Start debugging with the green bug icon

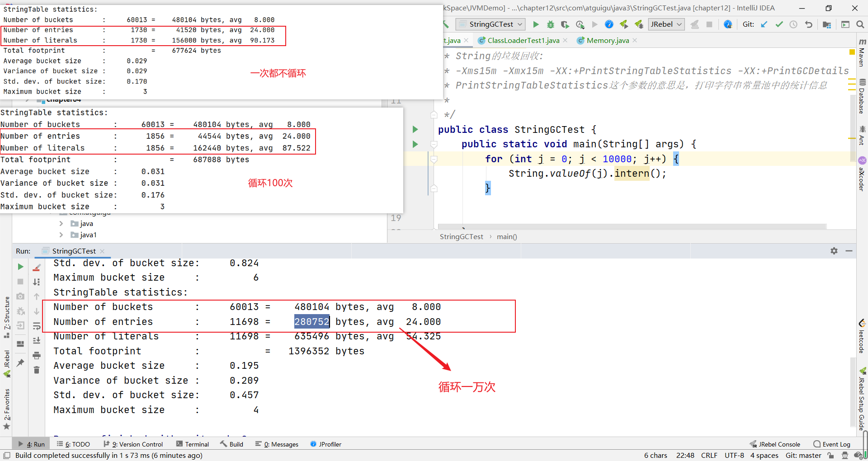(550, 24)
